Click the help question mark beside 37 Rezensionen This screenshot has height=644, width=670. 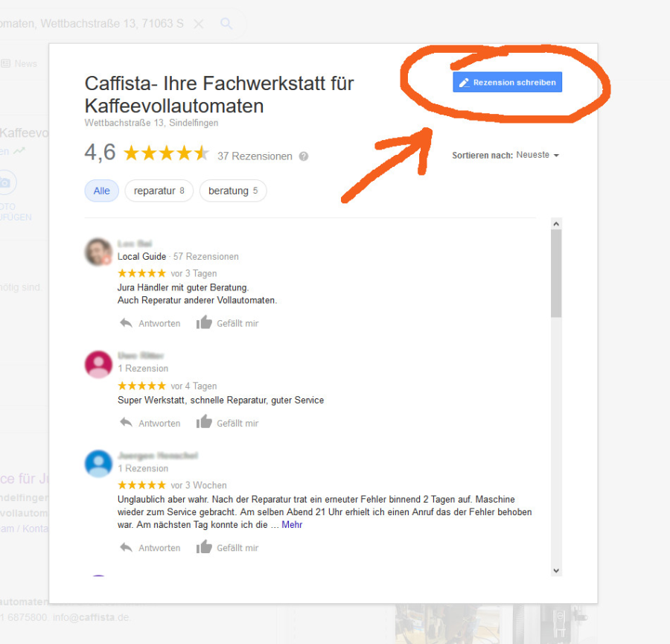[x=304, y=156]
